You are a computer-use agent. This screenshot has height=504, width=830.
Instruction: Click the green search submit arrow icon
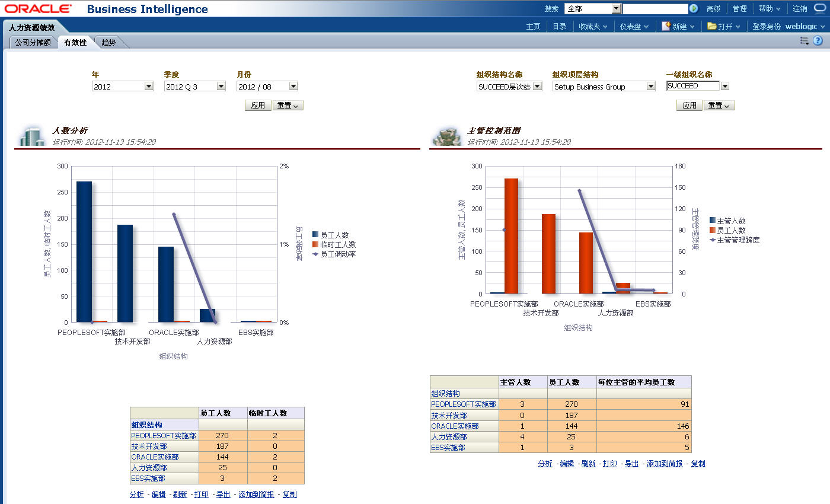click(x=692, y=8)
